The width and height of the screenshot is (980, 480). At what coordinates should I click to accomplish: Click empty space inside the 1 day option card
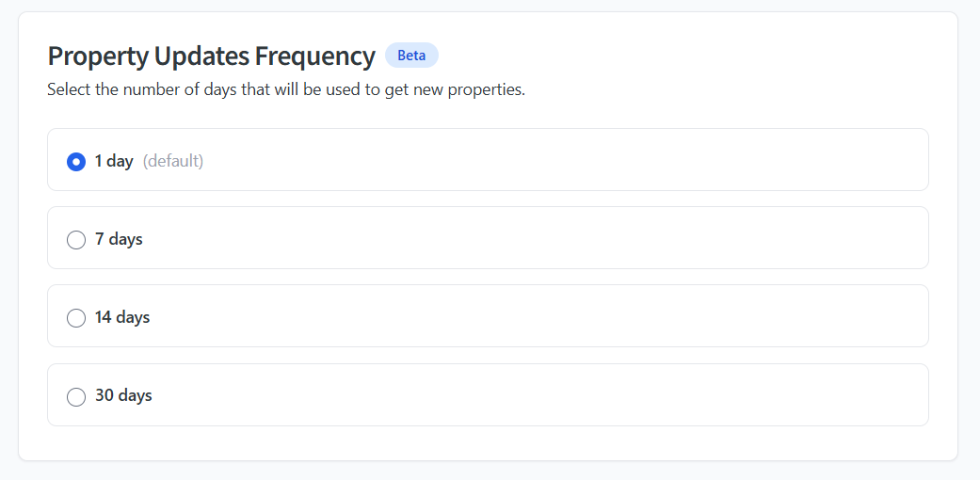tap(565, 160)
